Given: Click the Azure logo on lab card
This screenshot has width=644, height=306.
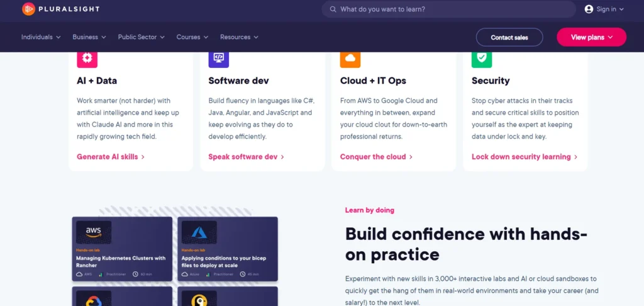Looking at the screenshot, I should coord(199,232).
